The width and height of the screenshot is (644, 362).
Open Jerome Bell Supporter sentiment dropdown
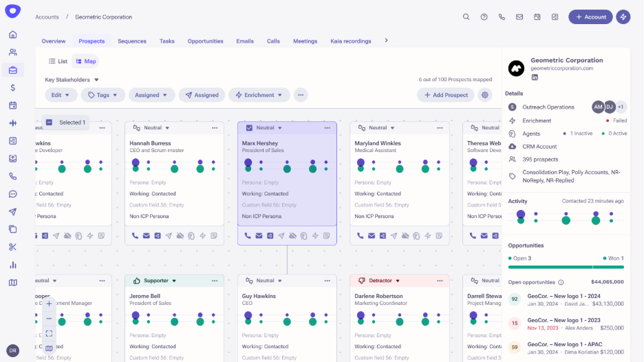tap(154, 281)
